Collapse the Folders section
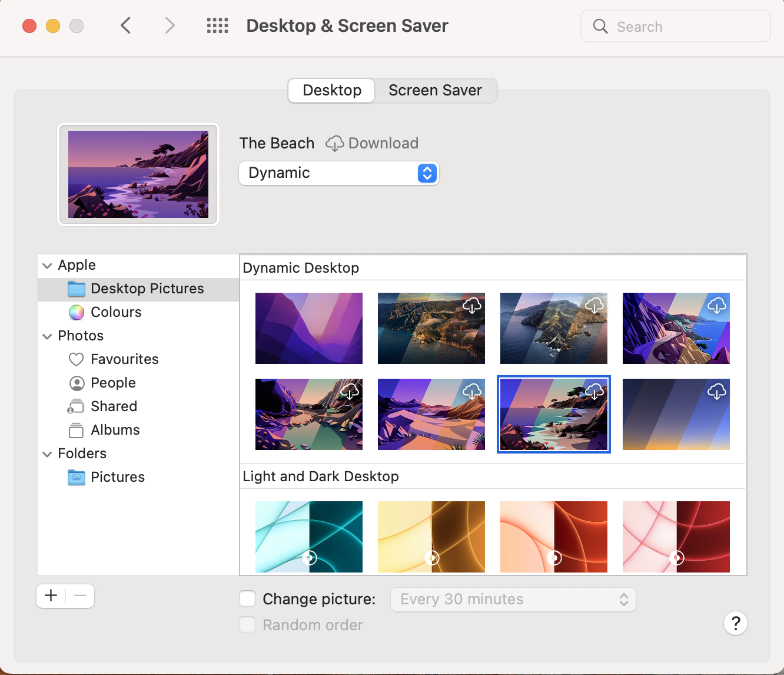 pos(47,454)
